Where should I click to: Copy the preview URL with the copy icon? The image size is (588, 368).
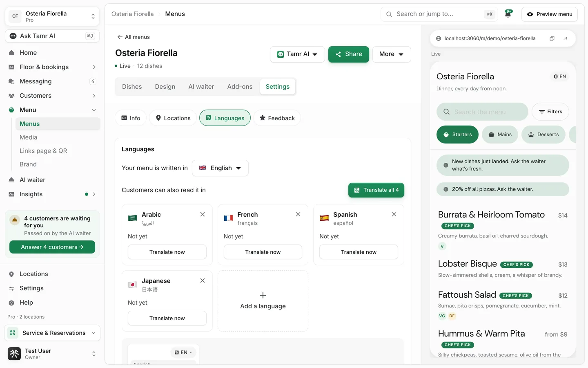(x=552, y=38)
